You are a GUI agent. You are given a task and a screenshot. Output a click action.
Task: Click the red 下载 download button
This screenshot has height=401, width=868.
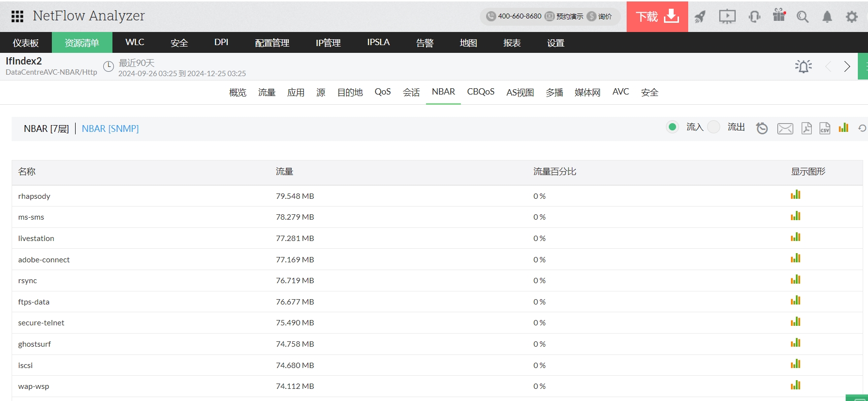tap(657, 16)
